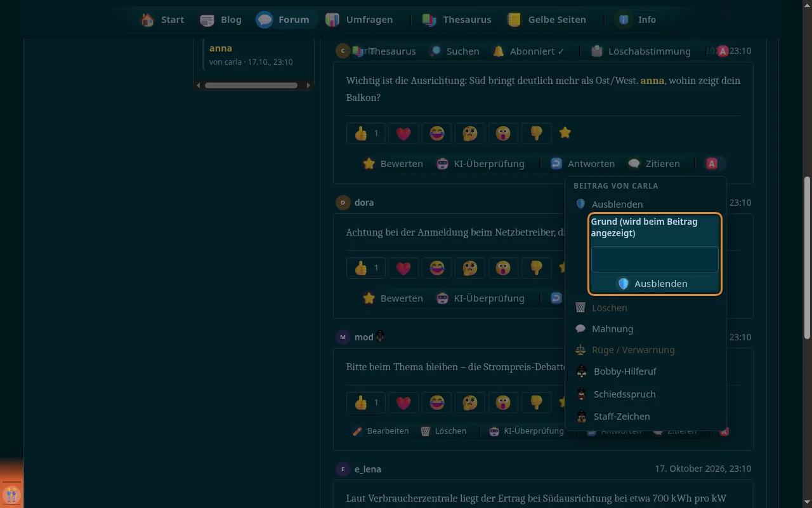
Task: Click the star beside carla's reaction row
Action: pos(565,133)
